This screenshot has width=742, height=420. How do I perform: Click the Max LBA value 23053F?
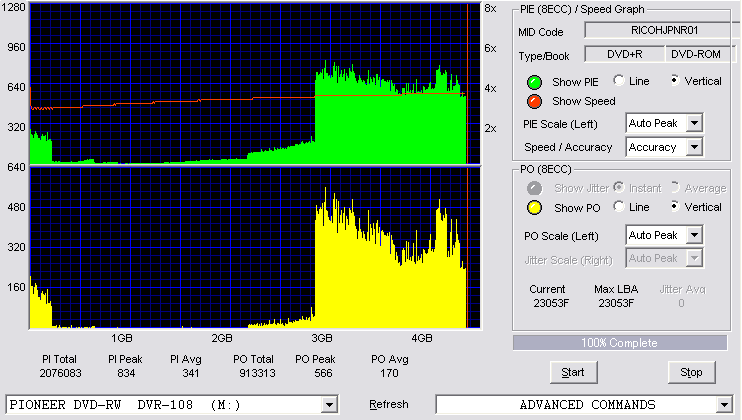tap(616, 303)
